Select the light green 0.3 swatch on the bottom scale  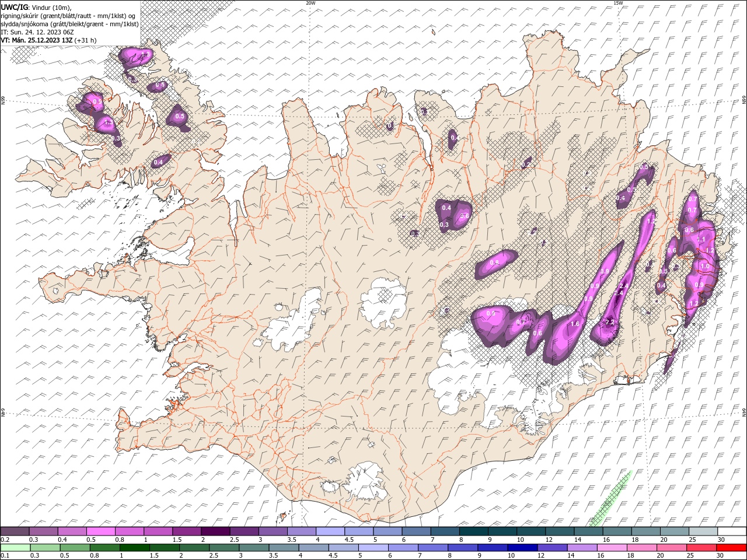click(x=46, y=548)
